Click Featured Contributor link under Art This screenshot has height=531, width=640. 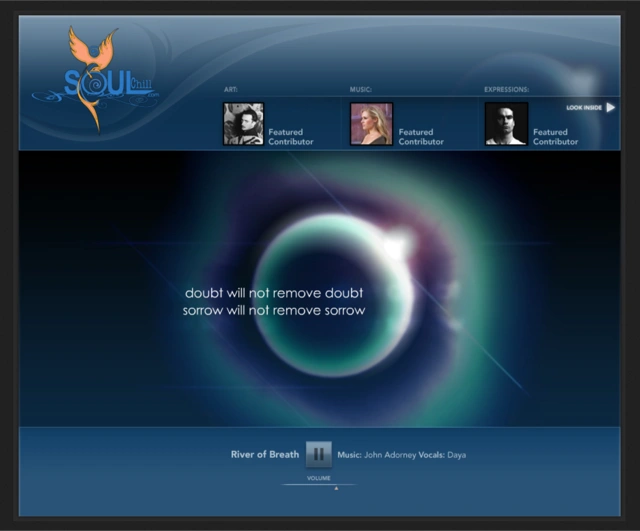(290, 137)
